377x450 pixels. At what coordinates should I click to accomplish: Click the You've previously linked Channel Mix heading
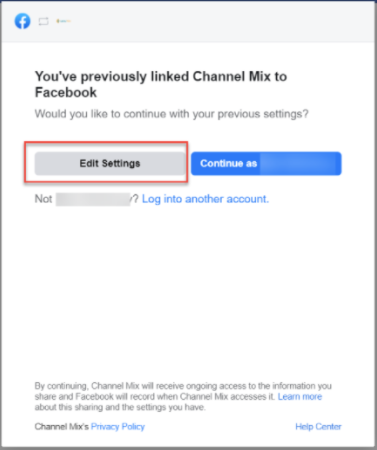click(161, 84)
